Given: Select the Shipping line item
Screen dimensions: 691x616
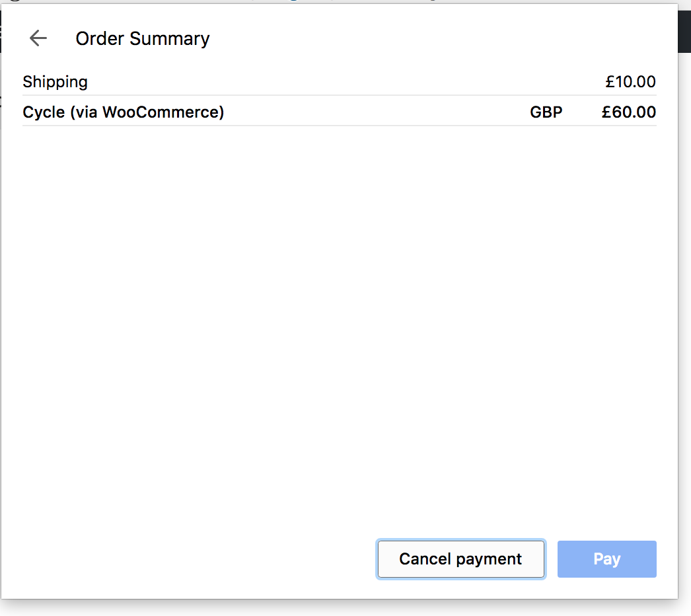Looking at the screenshot, I should (x=330, y=81).
